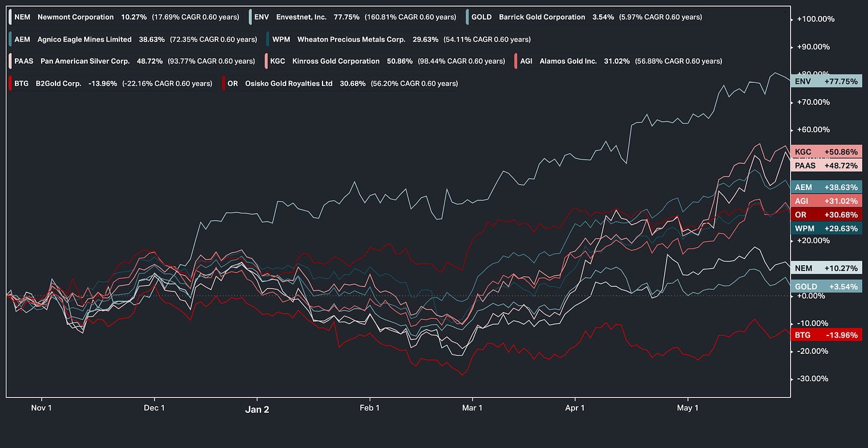Click the BTG legend red color swatch

[x=10, y=83]
